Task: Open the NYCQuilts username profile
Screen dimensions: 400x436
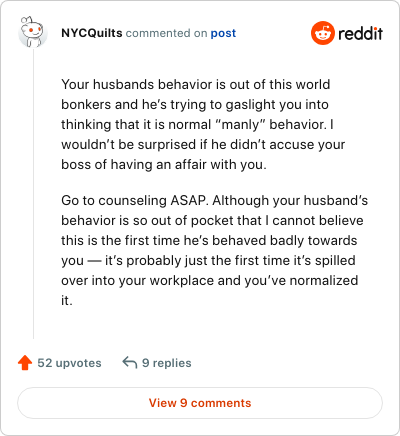Action: tap(92, 33)
